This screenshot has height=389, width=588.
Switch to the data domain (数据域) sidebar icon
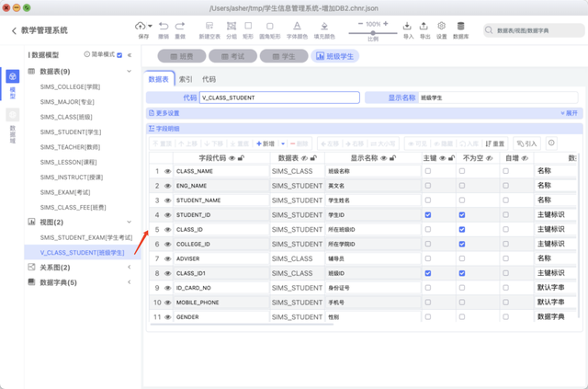(13, 115)
